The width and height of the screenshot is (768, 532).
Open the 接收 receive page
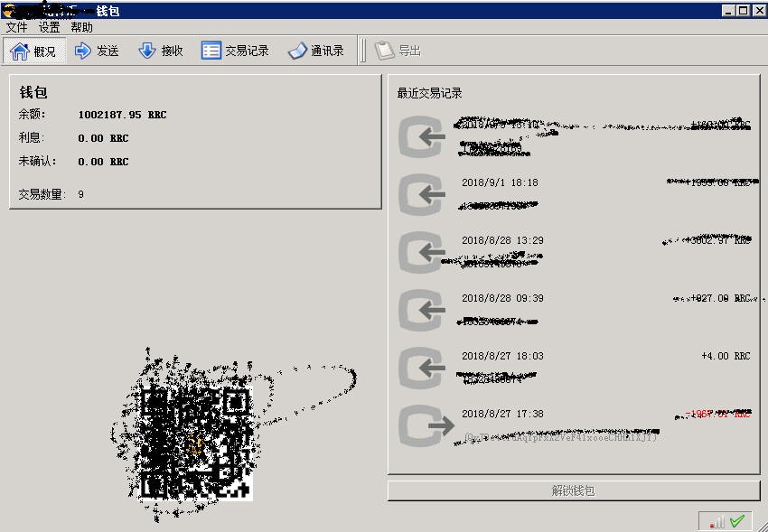(x=161, y=51)
